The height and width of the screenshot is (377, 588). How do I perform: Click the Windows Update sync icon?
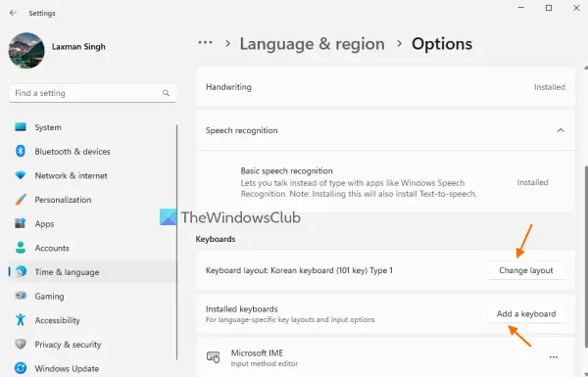21,368
